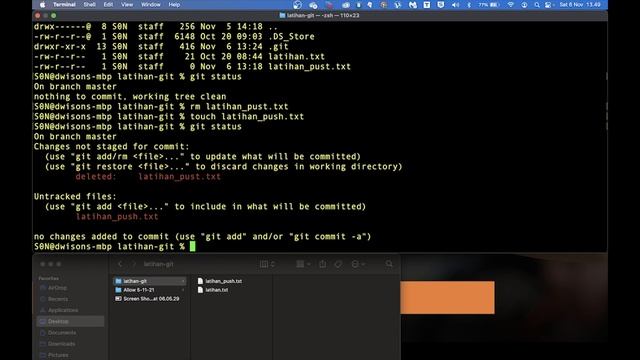Change Finder column view switcher
Viewport: 640px width, 360px height.
[x=267, y=264]
